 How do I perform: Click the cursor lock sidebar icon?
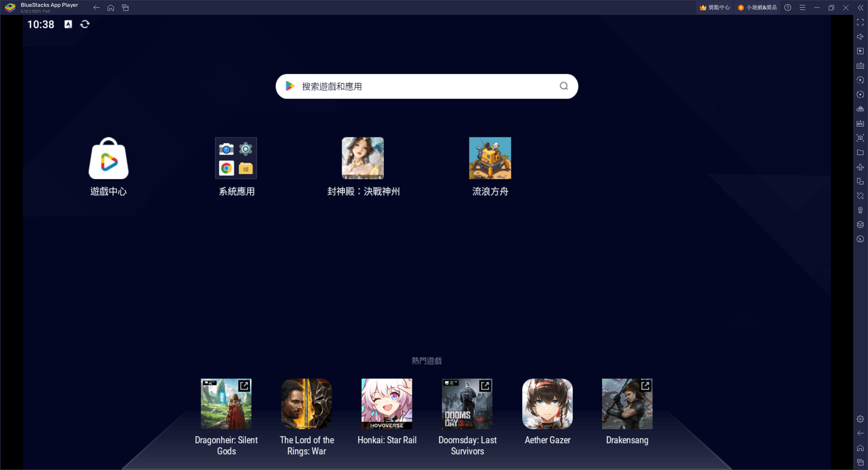(860, 51)
